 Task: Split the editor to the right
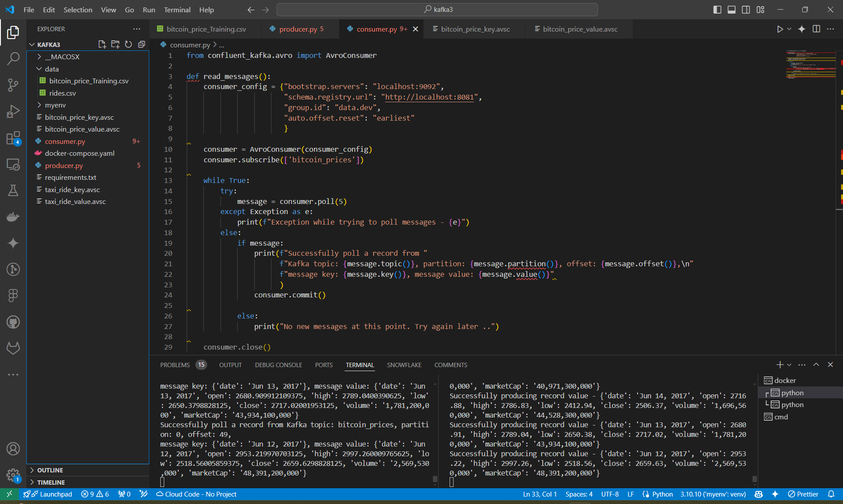click(816, 29)
